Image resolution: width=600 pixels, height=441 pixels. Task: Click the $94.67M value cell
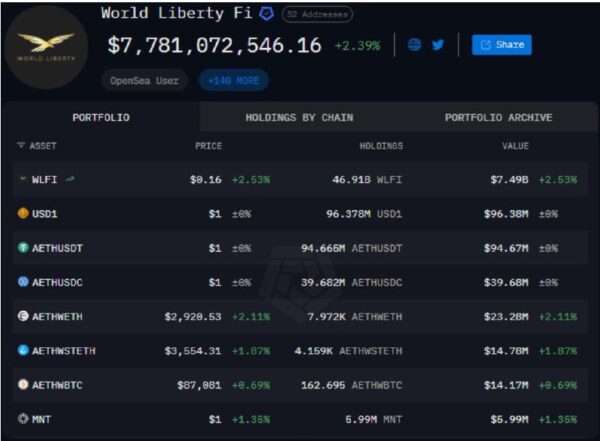coord(506,248)
